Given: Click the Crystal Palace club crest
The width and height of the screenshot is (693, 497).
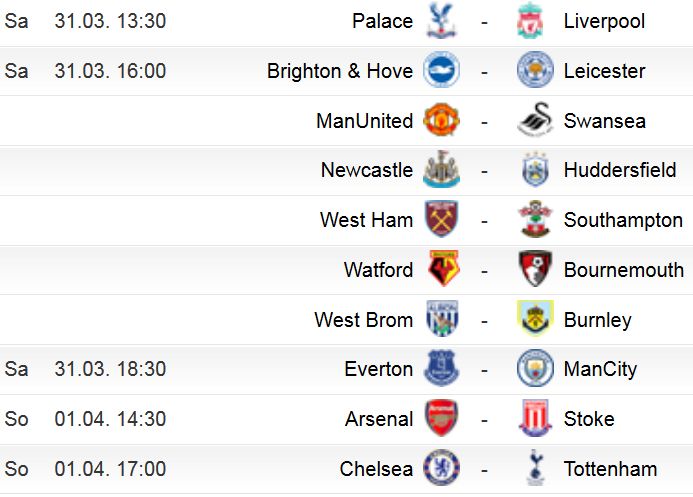Looking at the screenshot, I should 441,21.
